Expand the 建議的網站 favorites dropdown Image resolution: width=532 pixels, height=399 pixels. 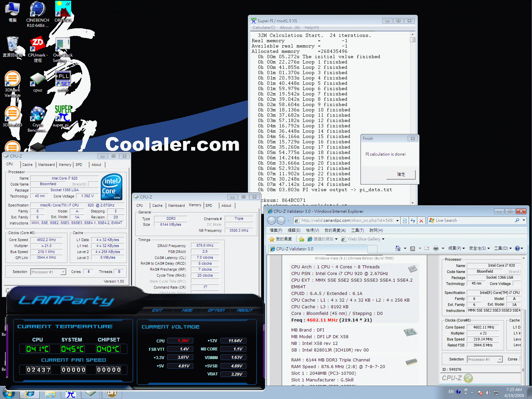point(336,239)
